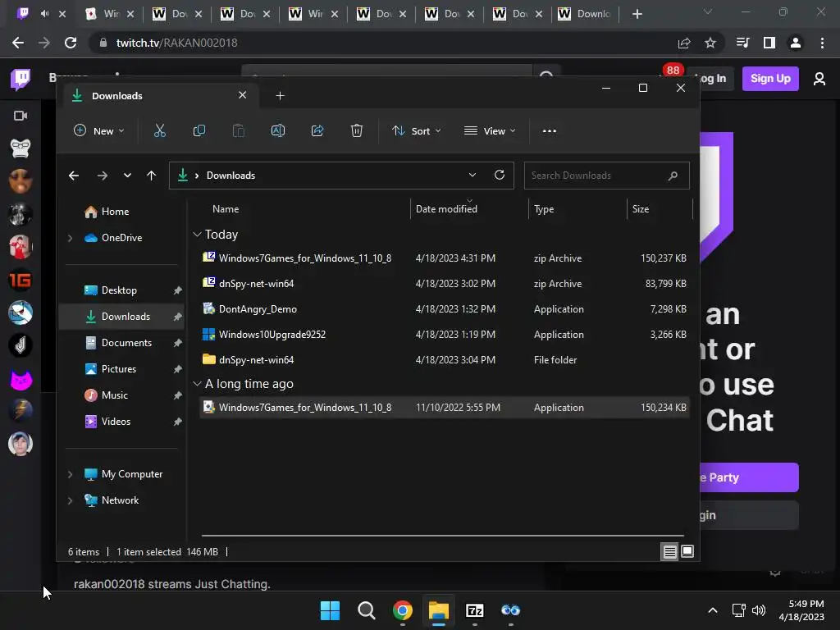Open taskbar Search

click(x=367, y=610)
